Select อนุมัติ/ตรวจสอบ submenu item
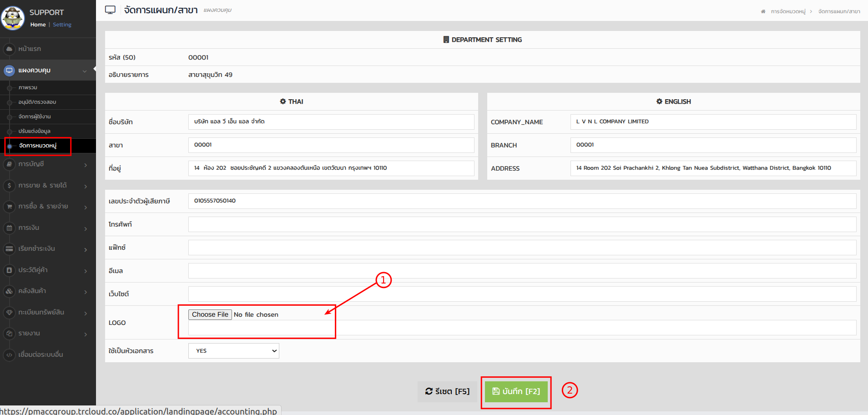Viewport: 868px width, 415px height. click(x=37, y=102)
